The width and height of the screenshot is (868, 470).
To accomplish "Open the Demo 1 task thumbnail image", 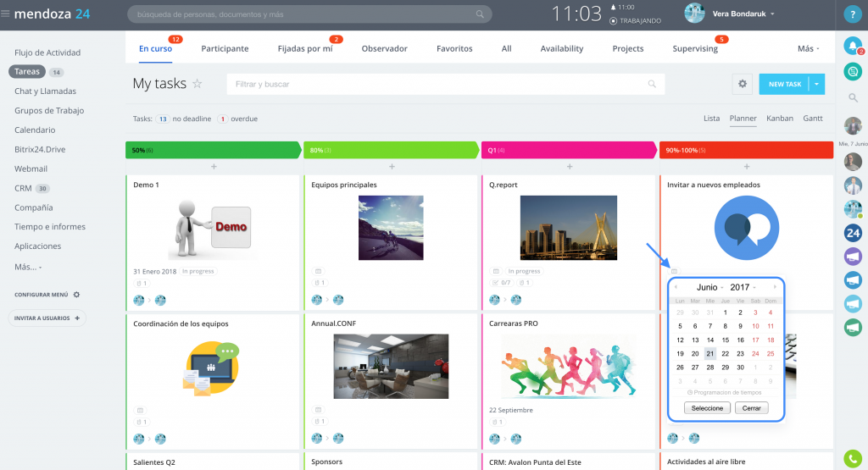I will pos(213,229).
